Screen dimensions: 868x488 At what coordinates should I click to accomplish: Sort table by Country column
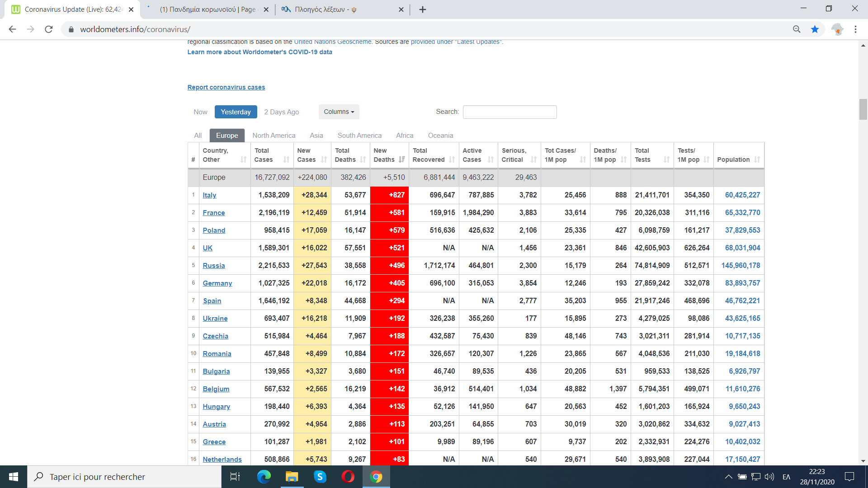coord(225,155)
